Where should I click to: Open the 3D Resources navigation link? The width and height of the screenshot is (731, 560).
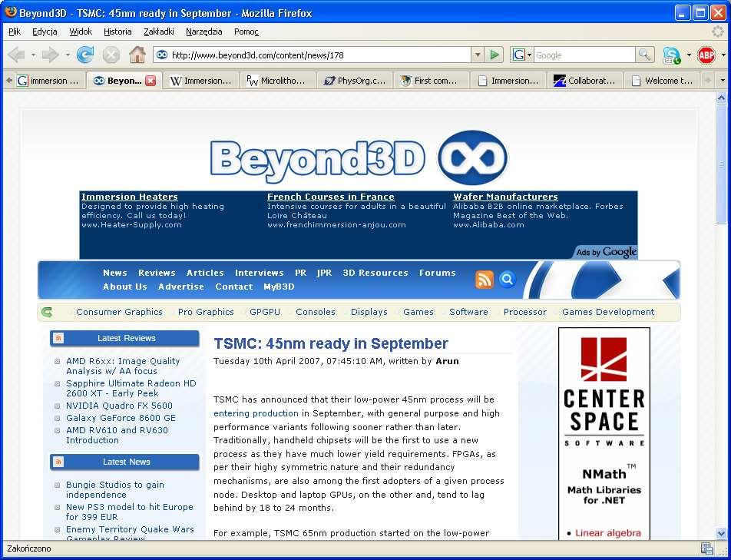tap(375, 273)
